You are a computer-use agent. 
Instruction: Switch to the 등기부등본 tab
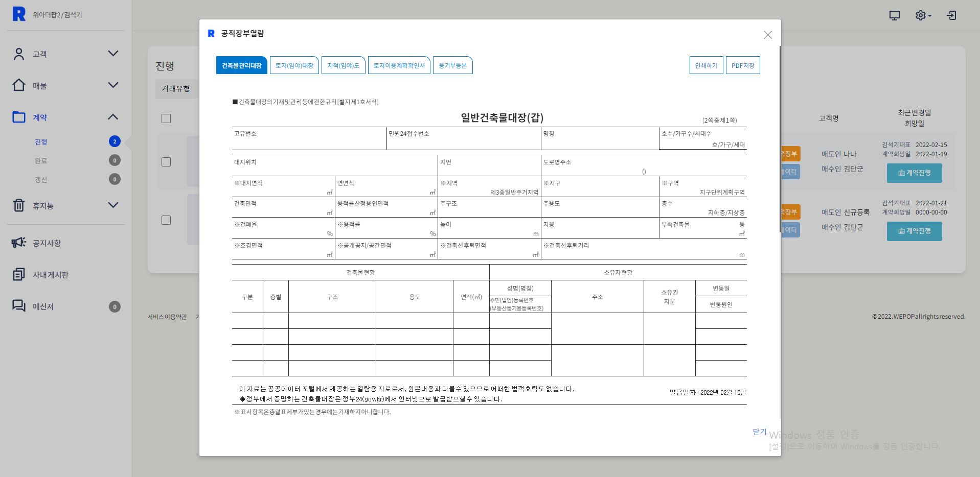(x=452, y=65)
